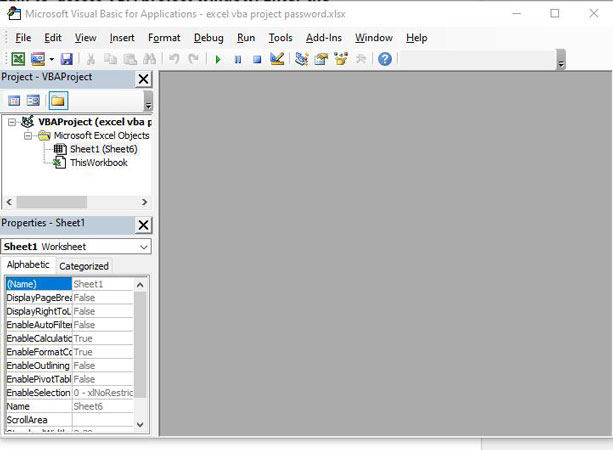Image resolution: width=613 pixels, height=450 pixels.
Task: Click the Reset stop icon
Action: (x=257, y=59)
